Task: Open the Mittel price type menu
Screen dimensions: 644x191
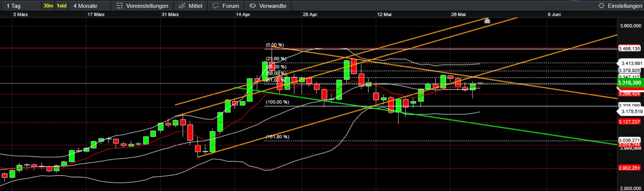Action: (190, 6)
